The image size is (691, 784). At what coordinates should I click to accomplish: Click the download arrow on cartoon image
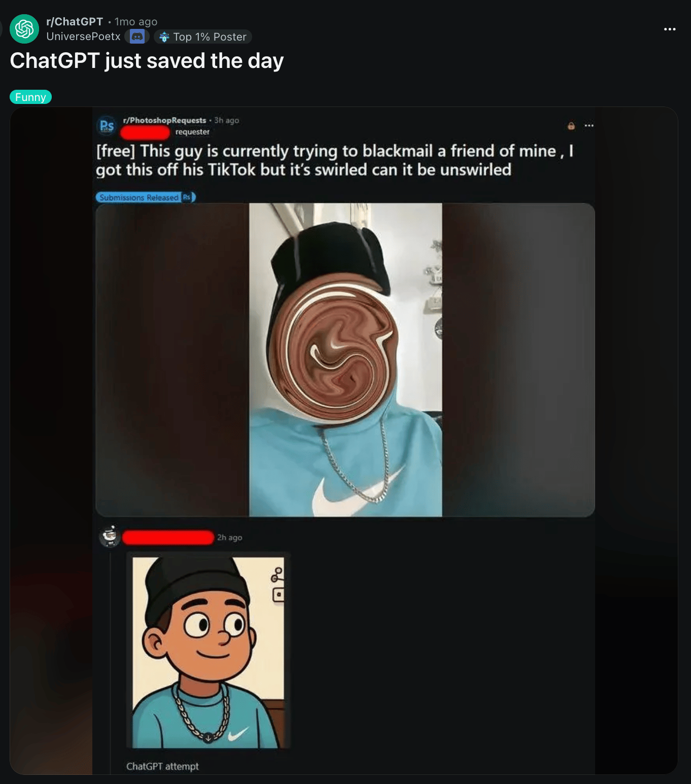pyautogui.click(x=208, y=738)
